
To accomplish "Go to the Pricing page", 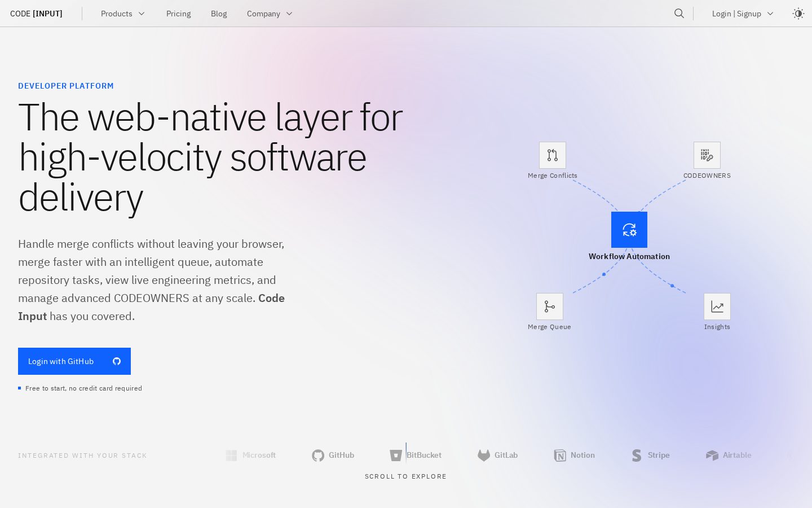I will [x=179, y=14].
